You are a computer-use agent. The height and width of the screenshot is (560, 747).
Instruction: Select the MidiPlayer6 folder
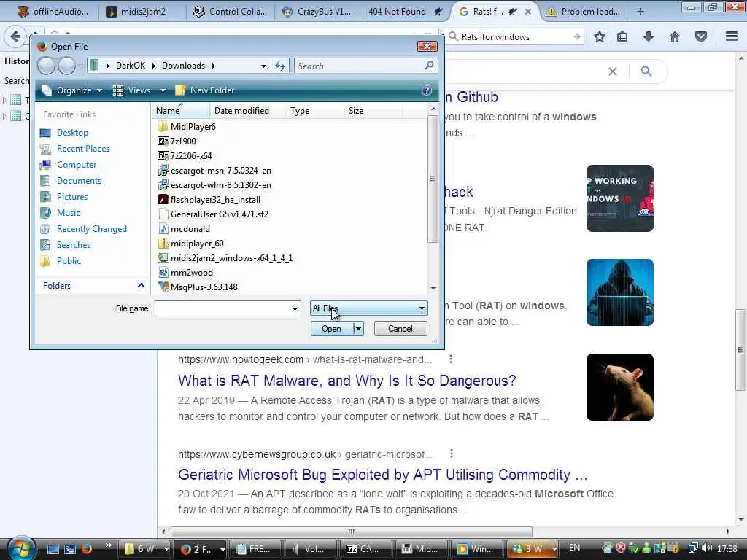[x=193, y=127]
